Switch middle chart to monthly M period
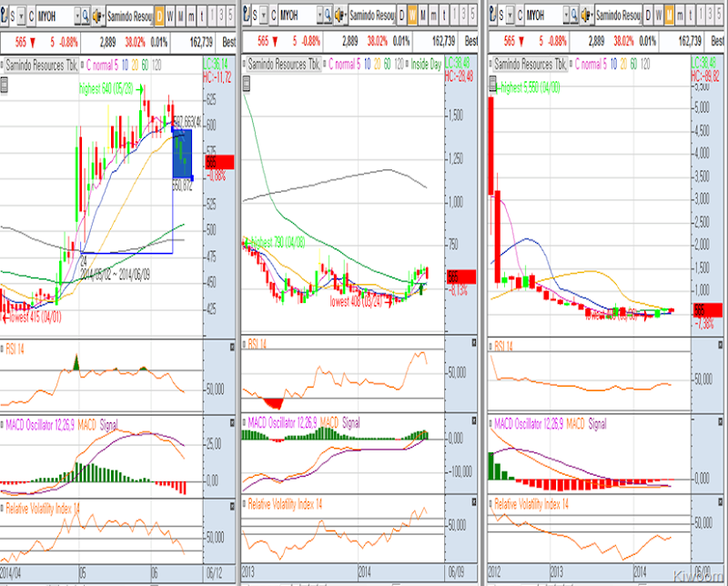The width and height of the screenshot is (728, 586). point(423,15)
